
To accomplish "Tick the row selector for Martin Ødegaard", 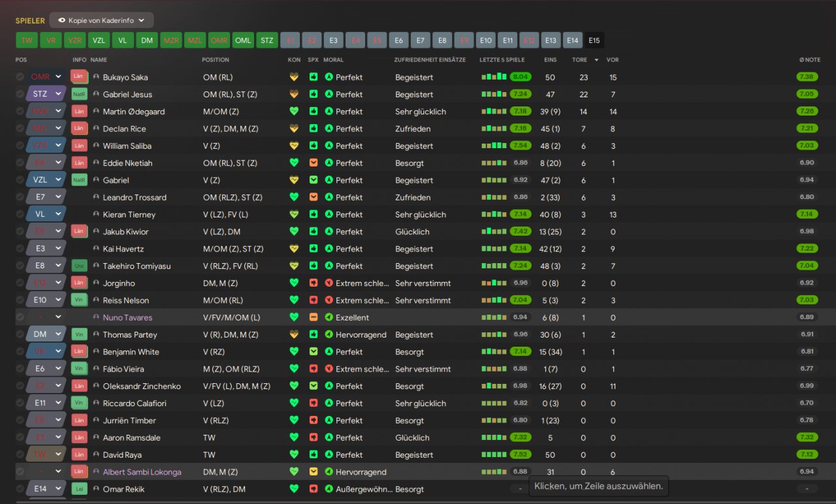I will point(20,112).
